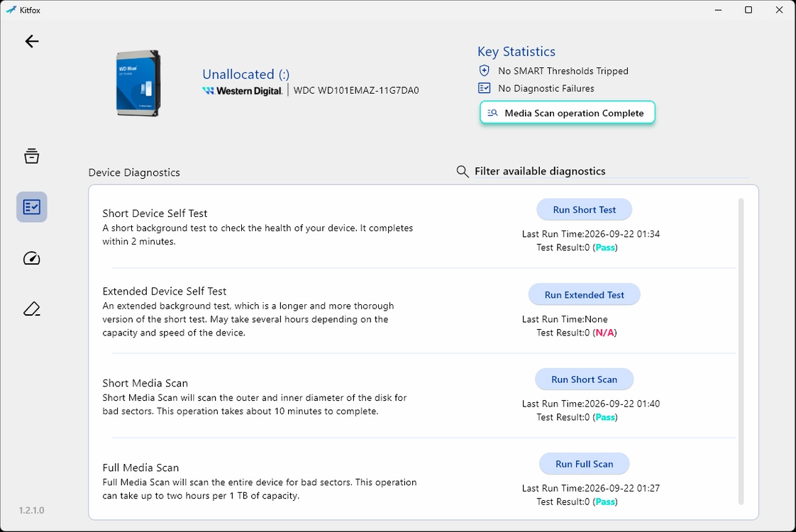796x532 pixels.
Task: Click the SMART thresholds shield icon
Action: coord(485,70)
